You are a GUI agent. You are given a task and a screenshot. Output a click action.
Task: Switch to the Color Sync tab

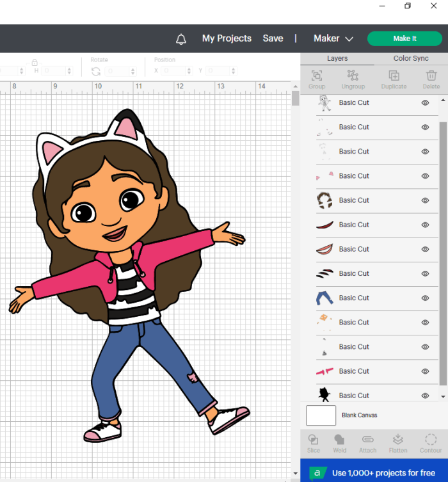pyautogui.click(x=411, y=58)
